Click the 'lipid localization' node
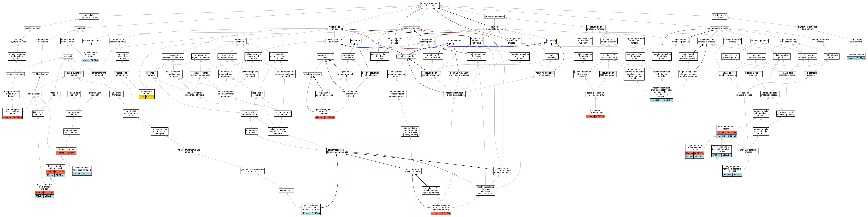This screenshot has width=868, height=217. [x=40, y=74]
